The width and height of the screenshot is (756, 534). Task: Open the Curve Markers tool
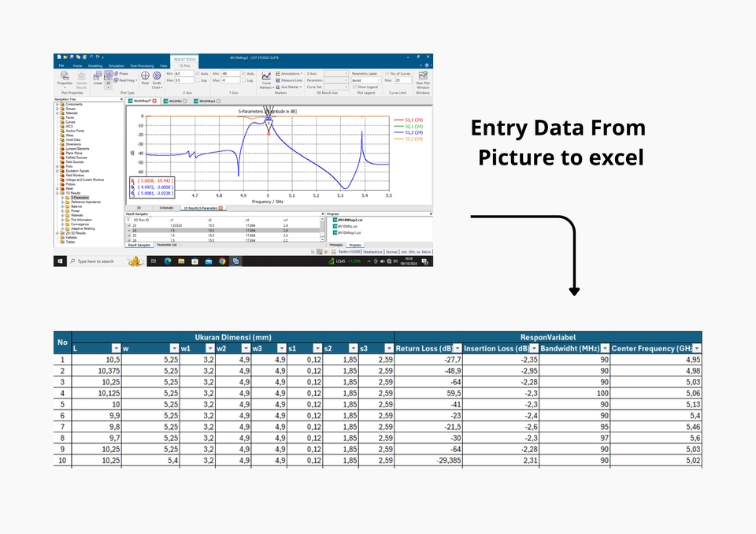click(x=266, y=80)
